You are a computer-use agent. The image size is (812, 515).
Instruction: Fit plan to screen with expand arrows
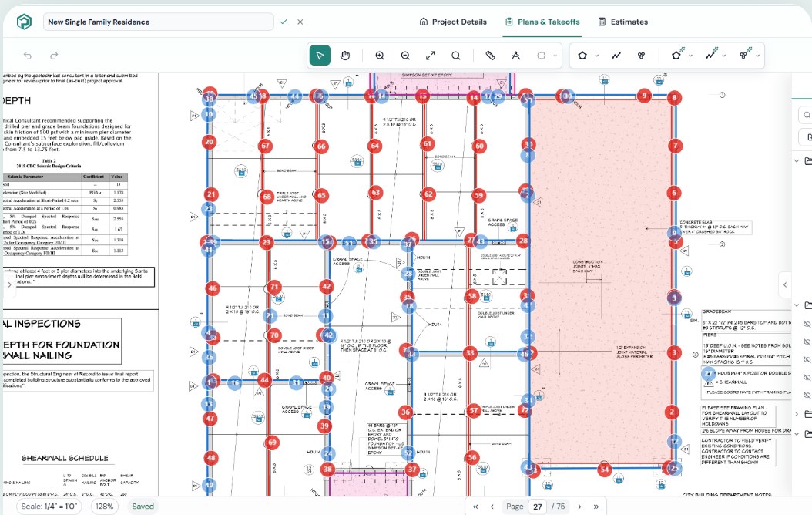coord(431,56)
